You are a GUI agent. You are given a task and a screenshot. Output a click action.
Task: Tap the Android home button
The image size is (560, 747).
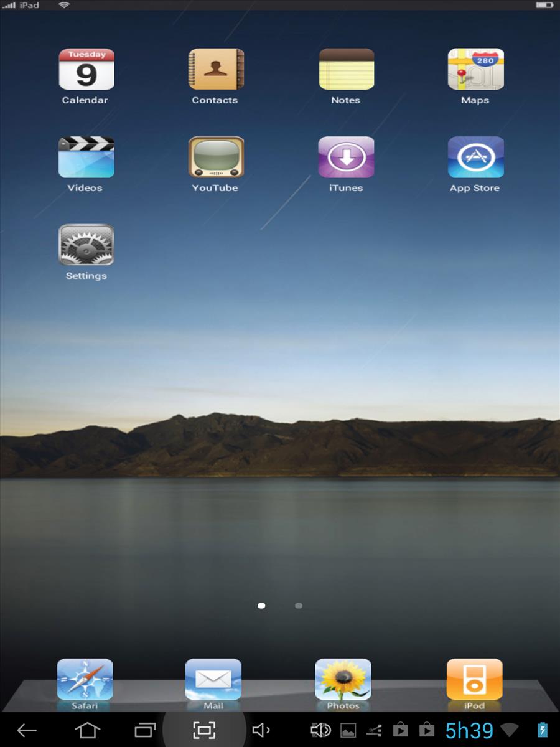pos(87,730)
